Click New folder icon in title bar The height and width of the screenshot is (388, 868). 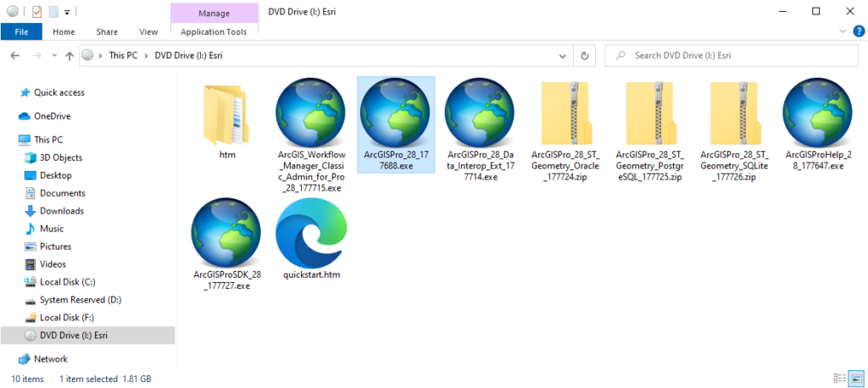coord(53,11)
